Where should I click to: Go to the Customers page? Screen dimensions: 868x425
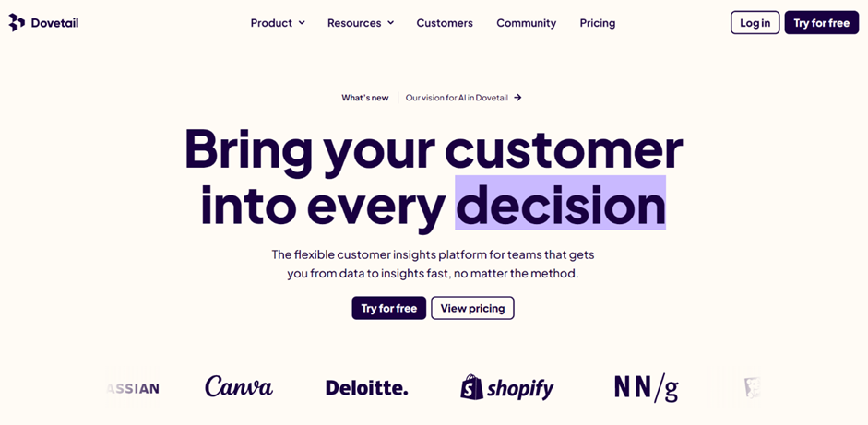[x=445, y=23]
